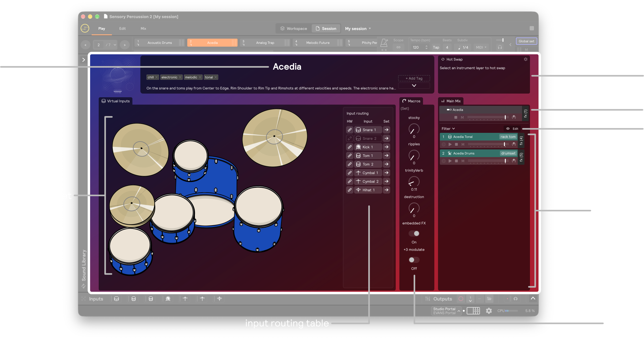Go to the previous set

86,45
